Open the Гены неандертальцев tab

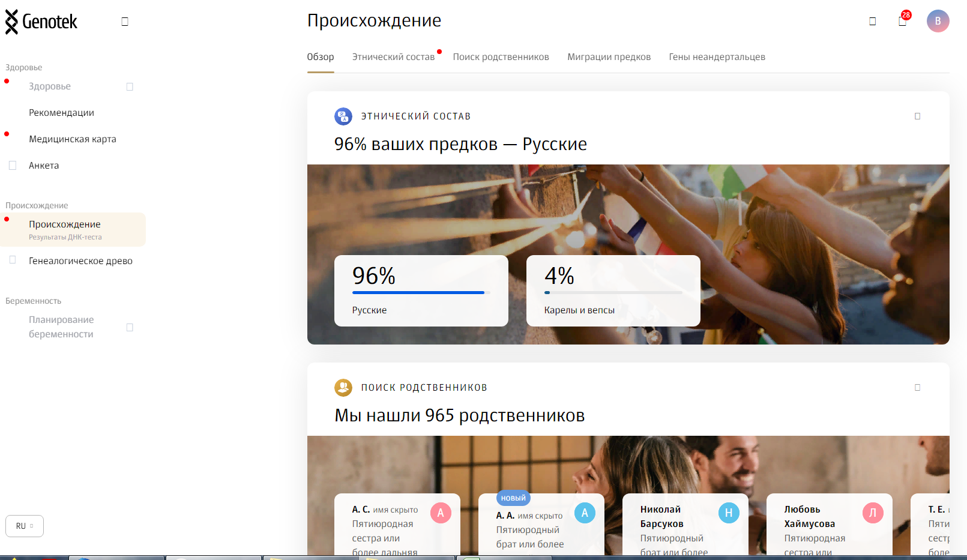click(x=717, y=57)
